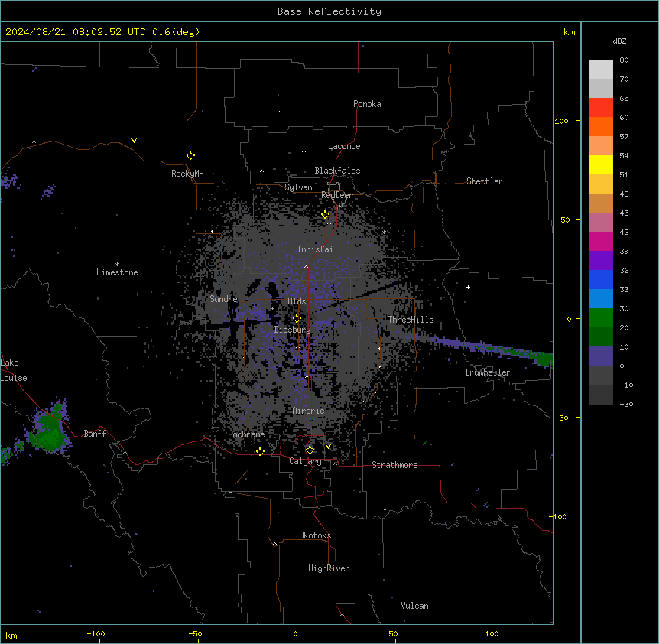Click the Limestone label

point(117,272)
